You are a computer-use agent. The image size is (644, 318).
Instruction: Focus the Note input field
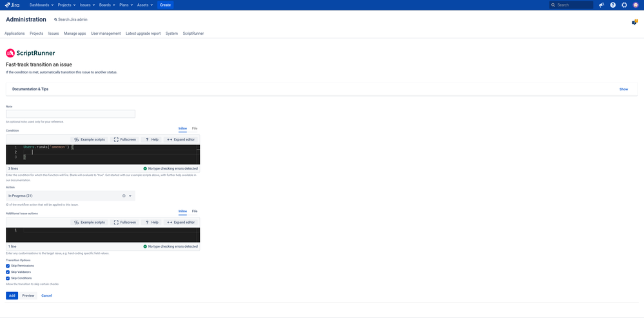tap(70, 114)
